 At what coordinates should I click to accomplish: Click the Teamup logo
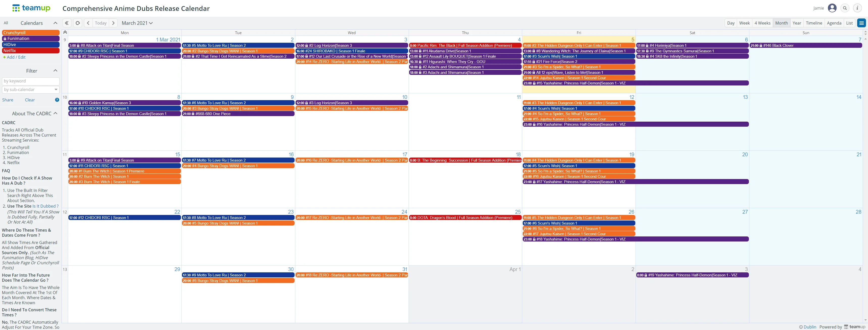[x=31, y=8]
